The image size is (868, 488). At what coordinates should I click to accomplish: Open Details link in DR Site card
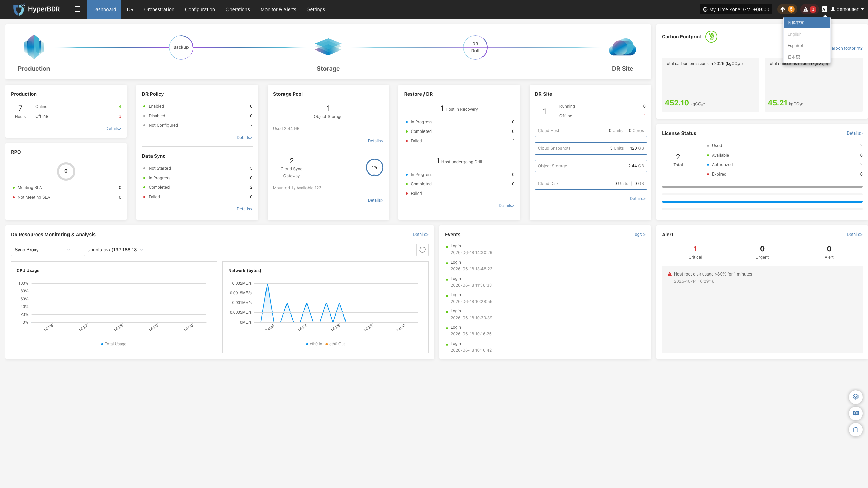click(x=637, y=199)
